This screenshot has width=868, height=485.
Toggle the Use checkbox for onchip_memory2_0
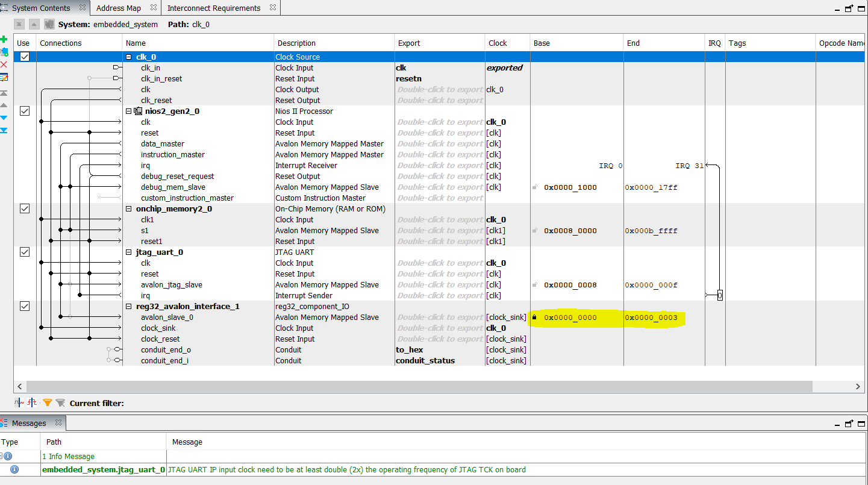25,208
